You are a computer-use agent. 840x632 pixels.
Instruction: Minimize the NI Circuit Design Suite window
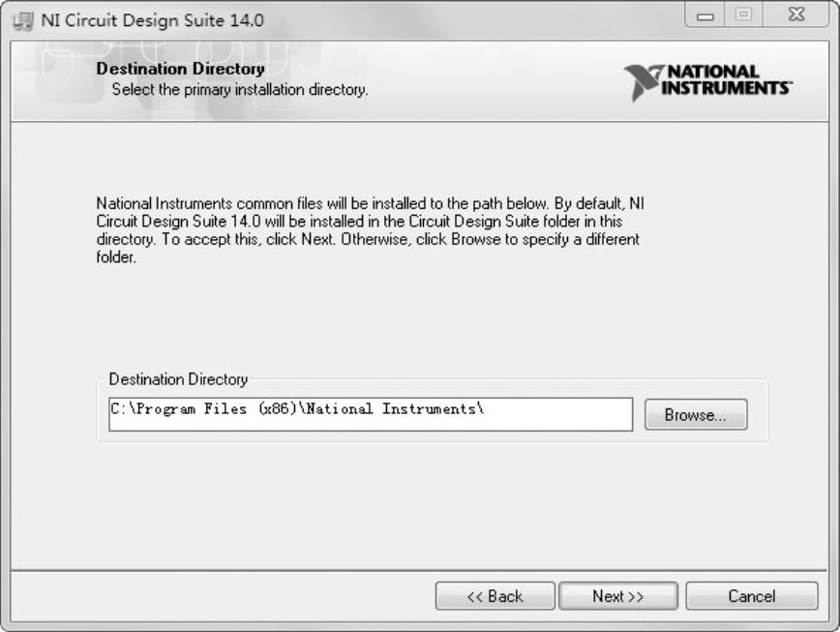(705, 15)
